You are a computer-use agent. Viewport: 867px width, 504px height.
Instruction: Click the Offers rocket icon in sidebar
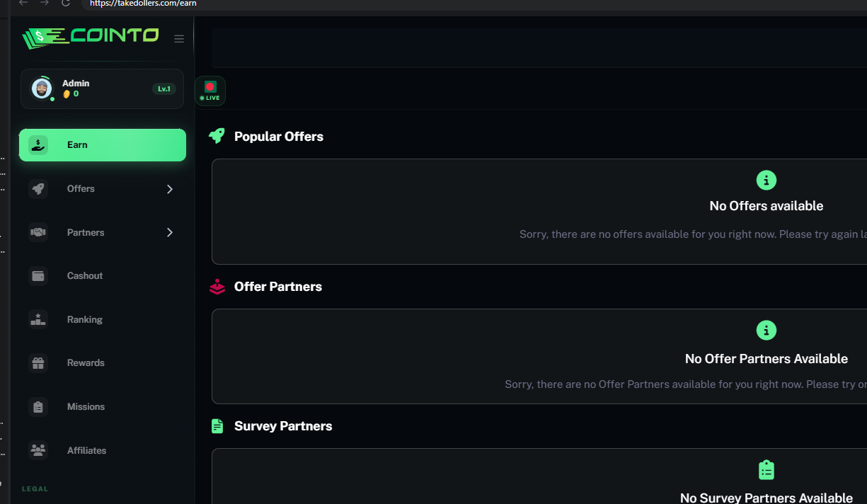coord(38,189)
